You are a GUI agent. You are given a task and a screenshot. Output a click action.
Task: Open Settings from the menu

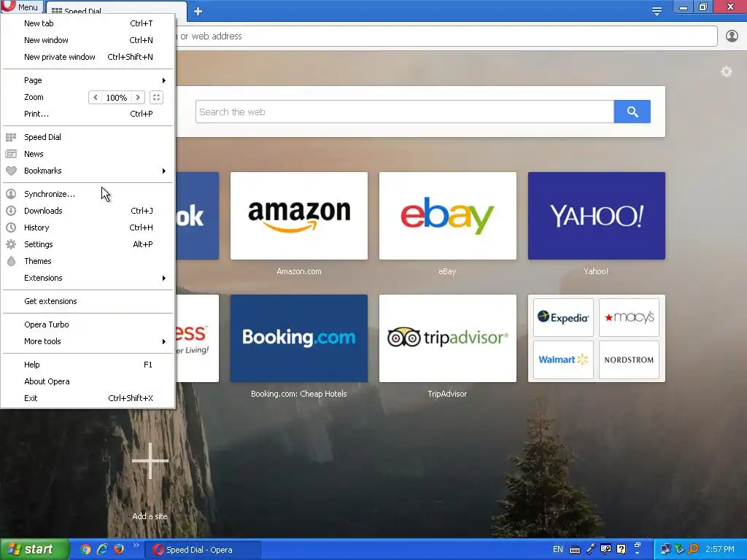click(x=88, y=244)
